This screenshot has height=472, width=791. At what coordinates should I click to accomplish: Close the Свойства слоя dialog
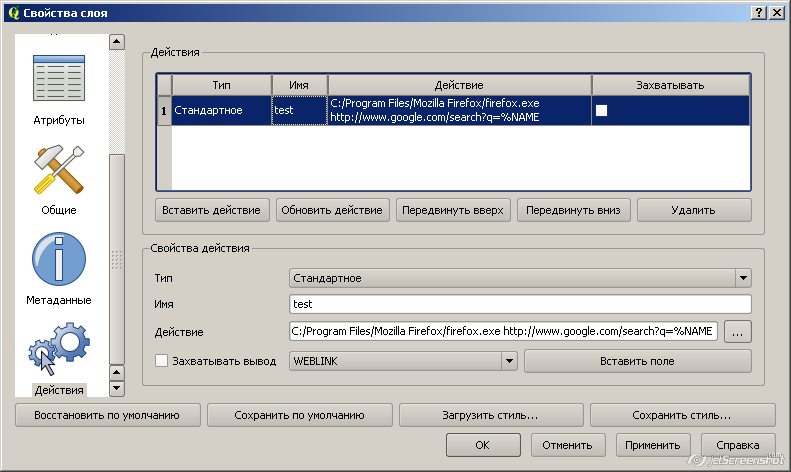click(x=776, y=13)
